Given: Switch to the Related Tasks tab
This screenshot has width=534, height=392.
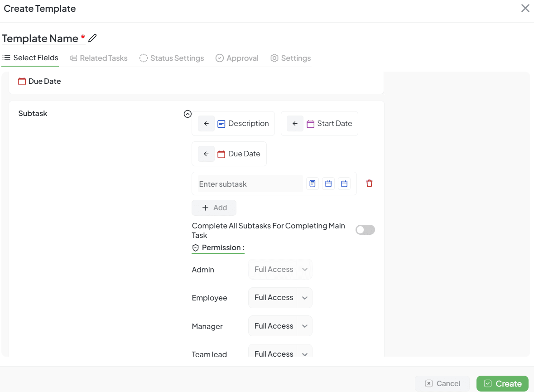Looking at the screenshot, I should click(98, 58).
